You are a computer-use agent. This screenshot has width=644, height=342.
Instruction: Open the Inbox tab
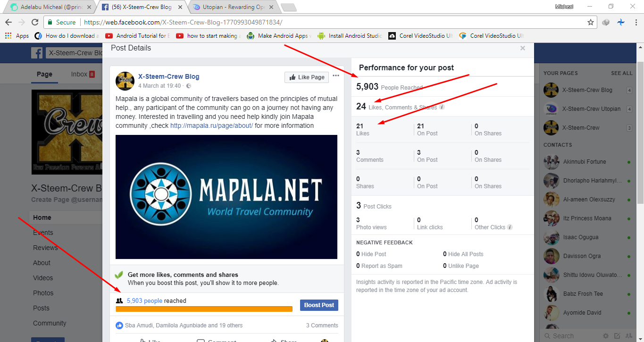coord(83,74)
